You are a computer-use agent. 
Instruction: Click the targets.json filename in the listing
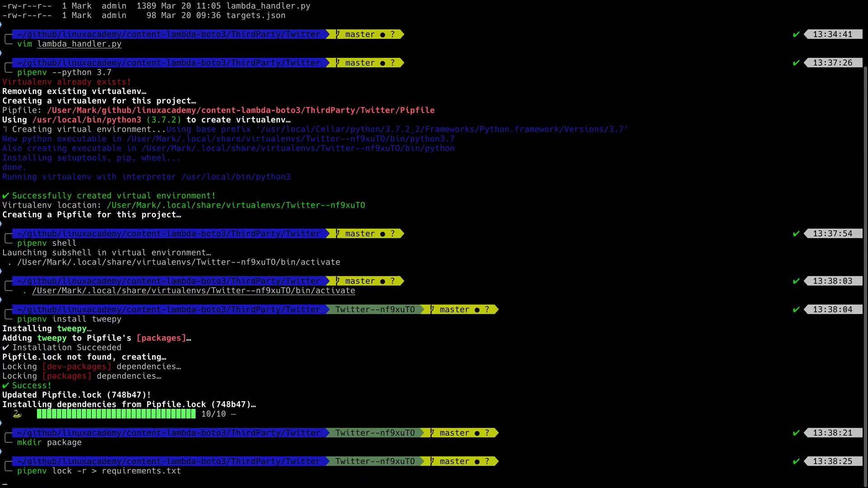click(255, 15)
